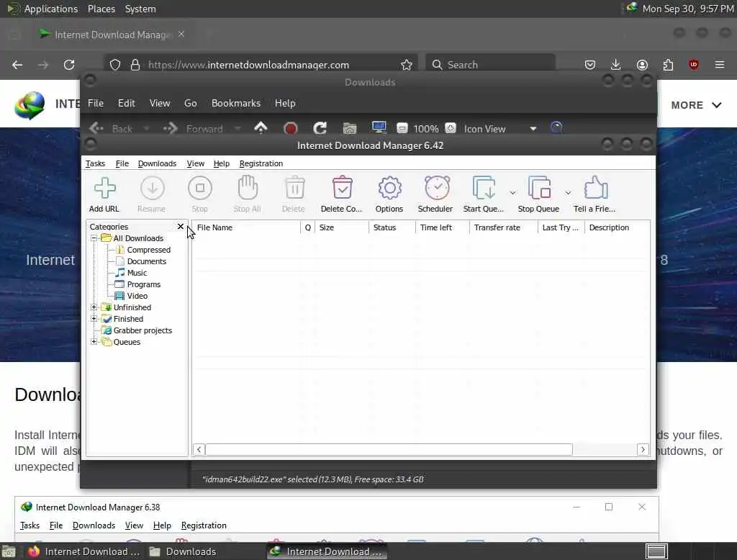Sort by the File Name column header
The width and height of the screenshot is (737, 560).
(246, 227)
